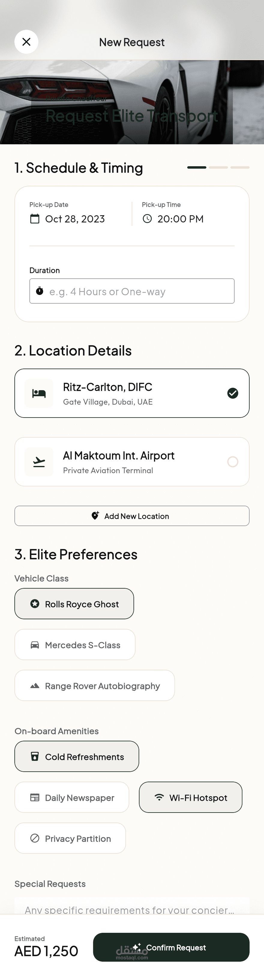Click the Wi-Fi icon on Hotspot chip
The image size is (264, 980).
pos(159,797)
